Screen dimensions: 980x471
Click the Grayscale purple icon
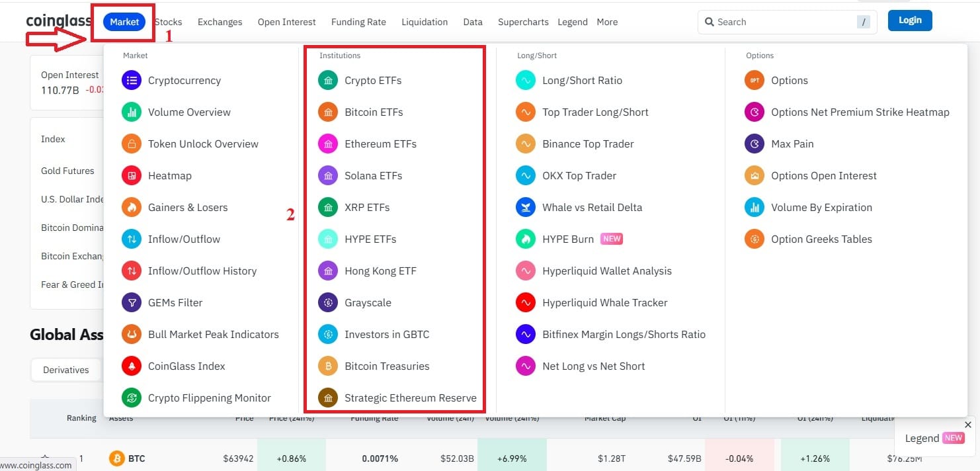[328, 303]
